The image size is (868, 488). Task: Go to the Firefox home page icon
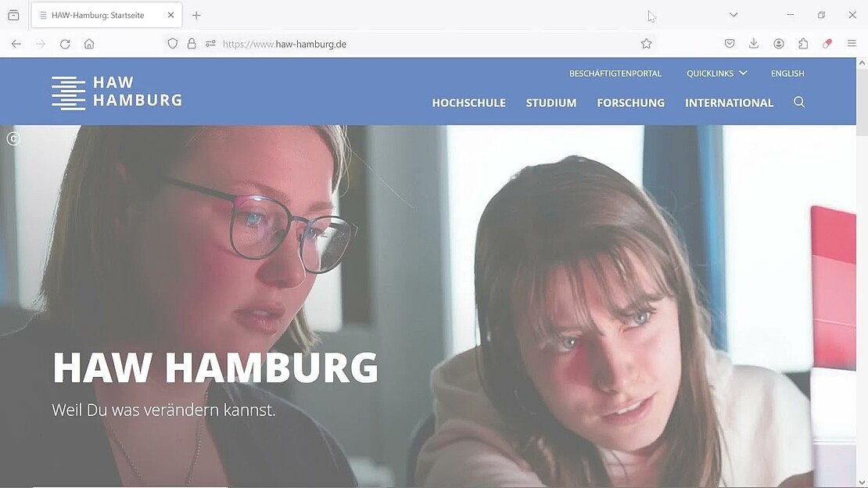[x=89, y=44]
